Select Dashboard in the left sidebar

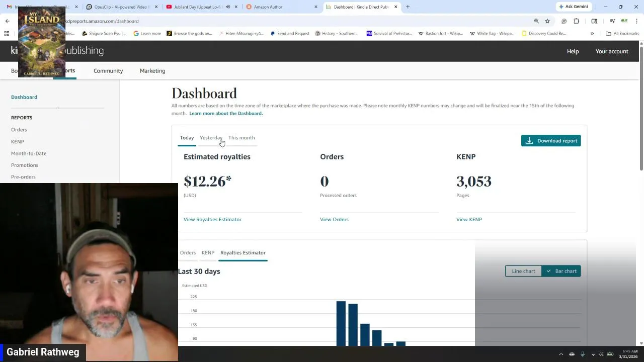[x=24, y=97]
